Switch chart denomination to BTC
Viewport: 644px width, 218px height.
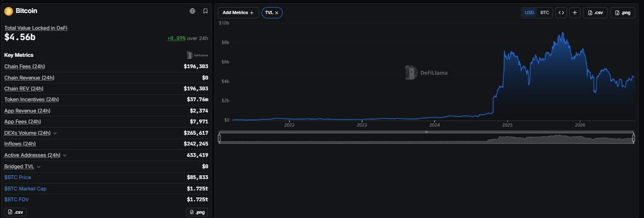[544, 13]
